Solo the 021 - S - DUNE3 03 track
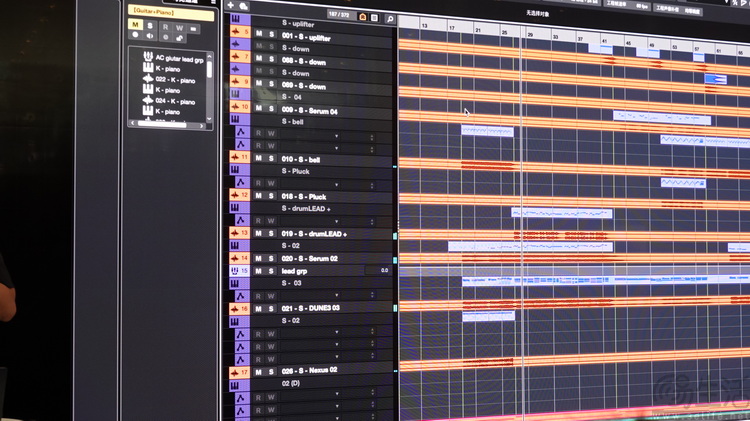750x421 pixels. pos(271,309)
